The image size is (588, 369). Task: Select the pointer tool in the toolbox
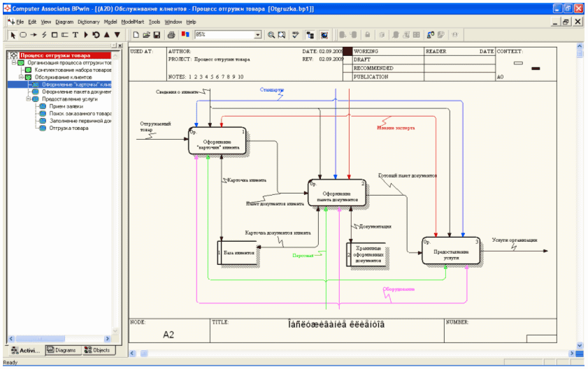click(x=13, y=35)
